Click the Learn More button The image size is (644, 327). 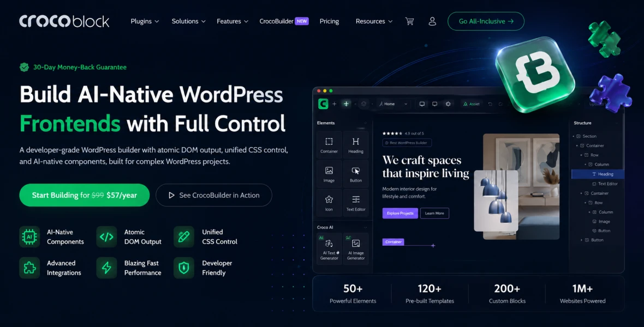click(x=434, y=213)
